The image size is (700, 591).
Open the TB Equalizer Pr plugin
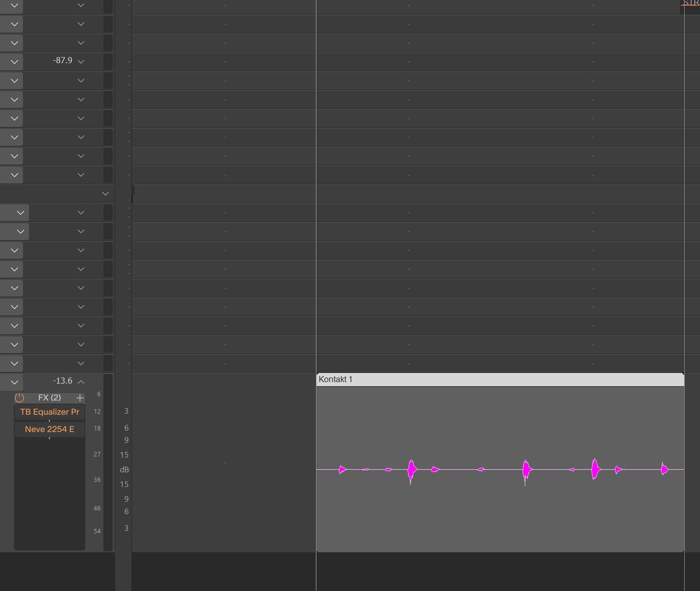click(49, 412)
